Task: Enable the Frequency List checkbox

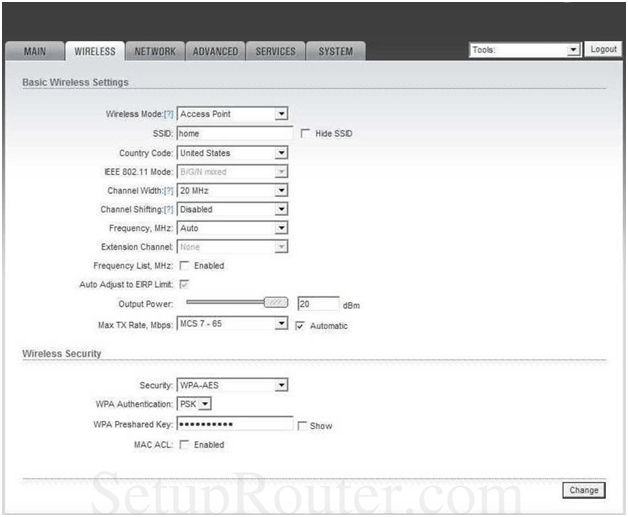Action: [184, 266]
